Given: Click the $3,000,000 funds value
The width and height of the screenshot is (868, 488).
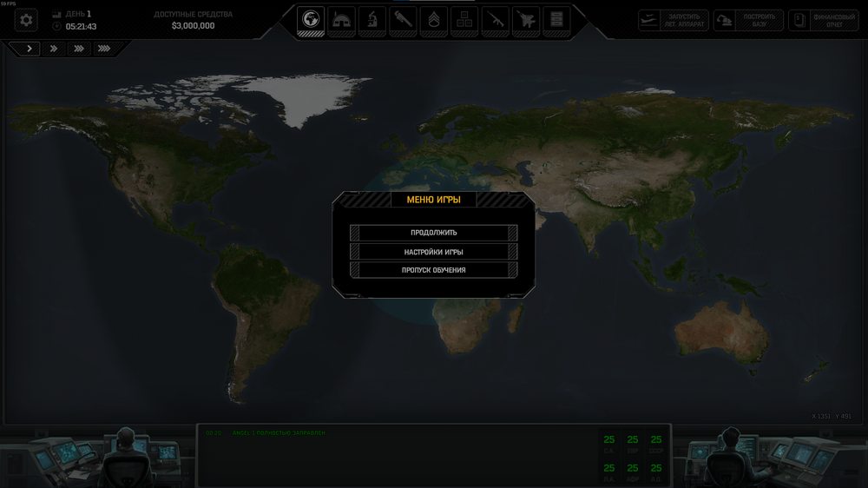Looking at the screenshot, I should (194, 25).
